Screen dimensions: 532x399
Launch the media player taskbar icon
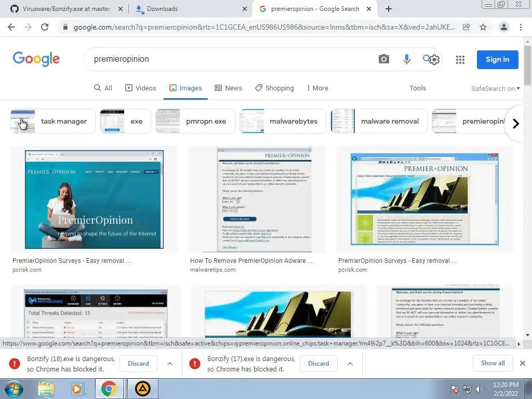[x=77, y=389]
